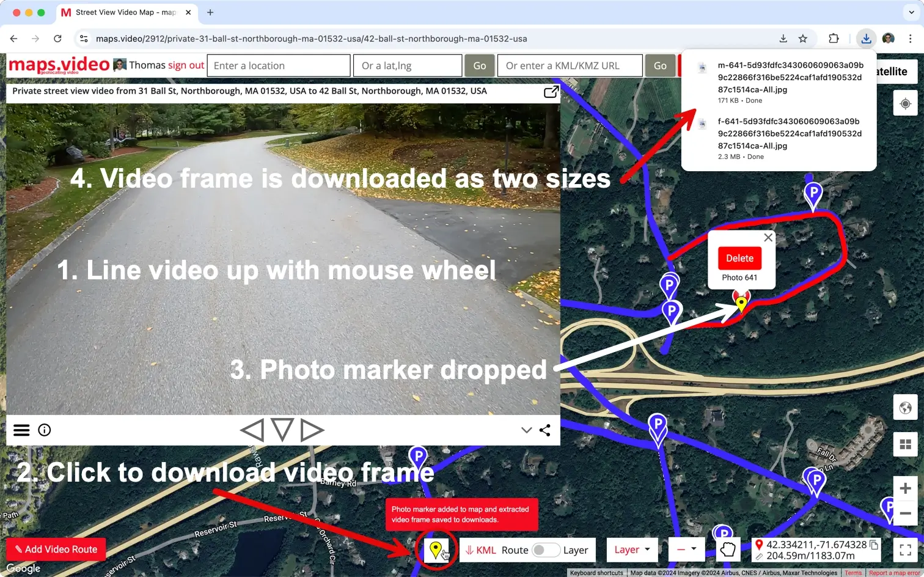
Task: Open the globe view map control
Action: 905,408
